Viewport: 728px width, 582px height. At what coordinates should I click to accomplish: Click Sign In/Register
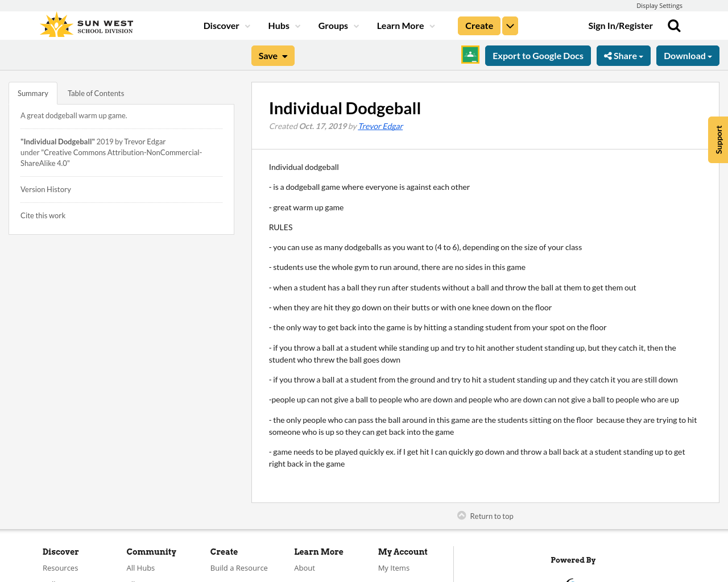pos(621,25)
